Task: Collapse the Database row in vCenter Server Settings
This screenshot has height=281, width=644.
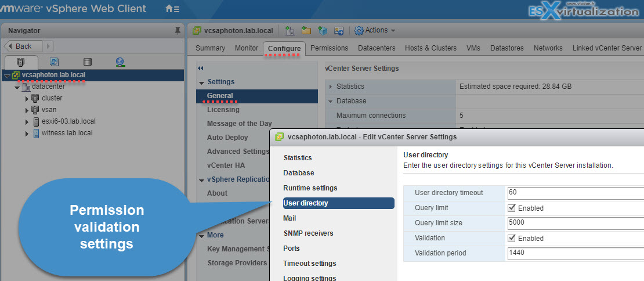Action: tap(331, 101)
